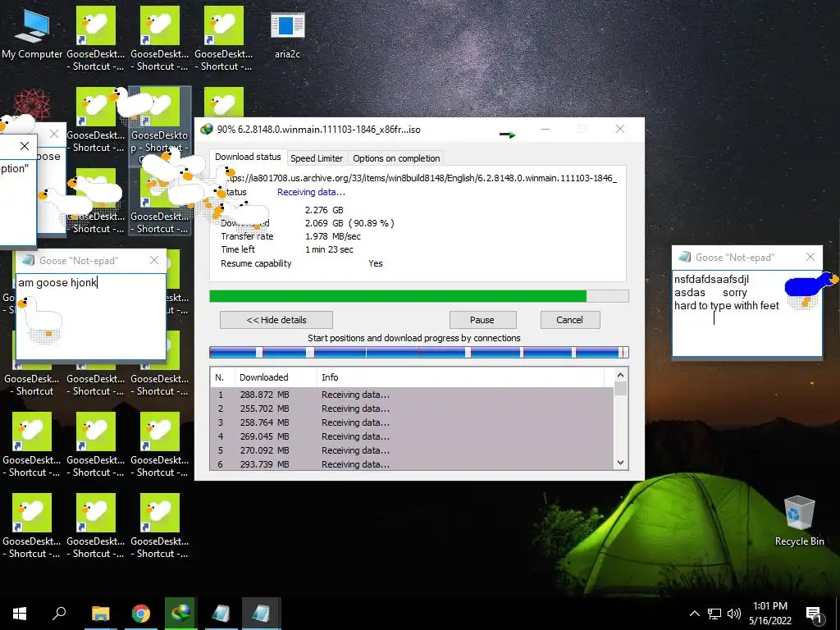Close the IDM download dialog

tap(620, 129)
